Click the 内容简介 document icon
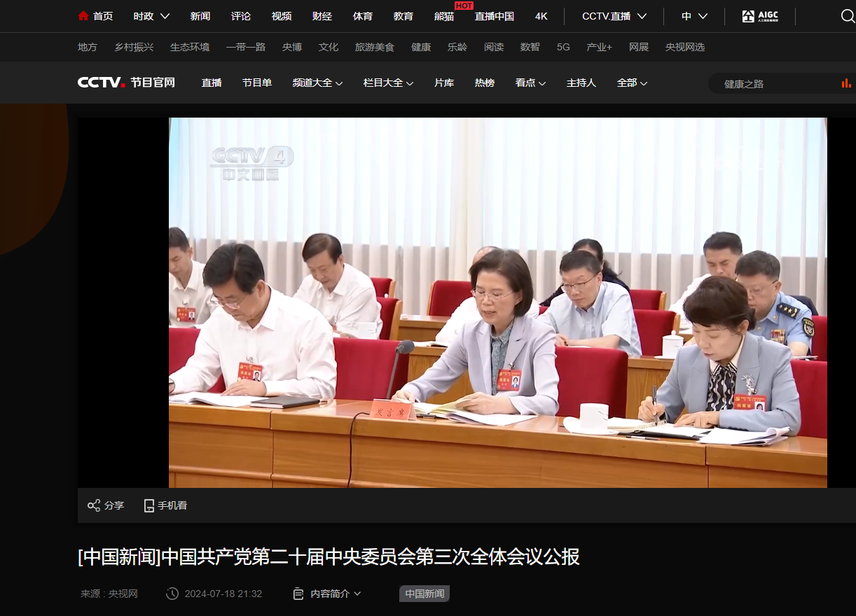The height and width of the screenshot is (616, 856). pyautogui.click(x=298, y=594)
